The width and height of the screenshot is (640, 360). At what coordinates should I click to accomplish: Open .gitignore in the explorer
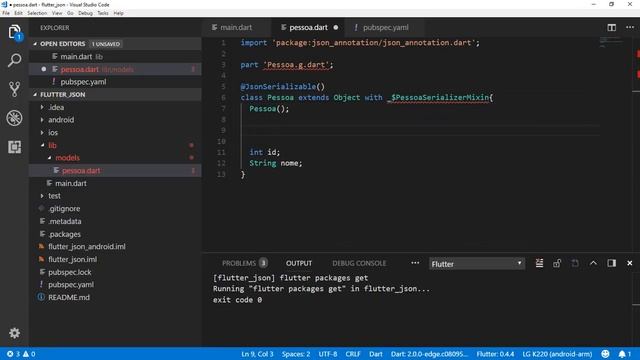tap(64, 209)
